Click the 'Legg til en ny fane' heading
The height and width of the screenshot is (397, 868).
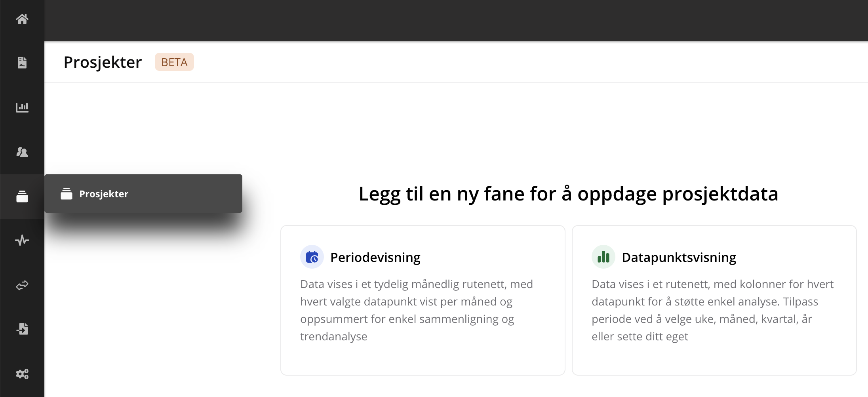tap(568, 194)
